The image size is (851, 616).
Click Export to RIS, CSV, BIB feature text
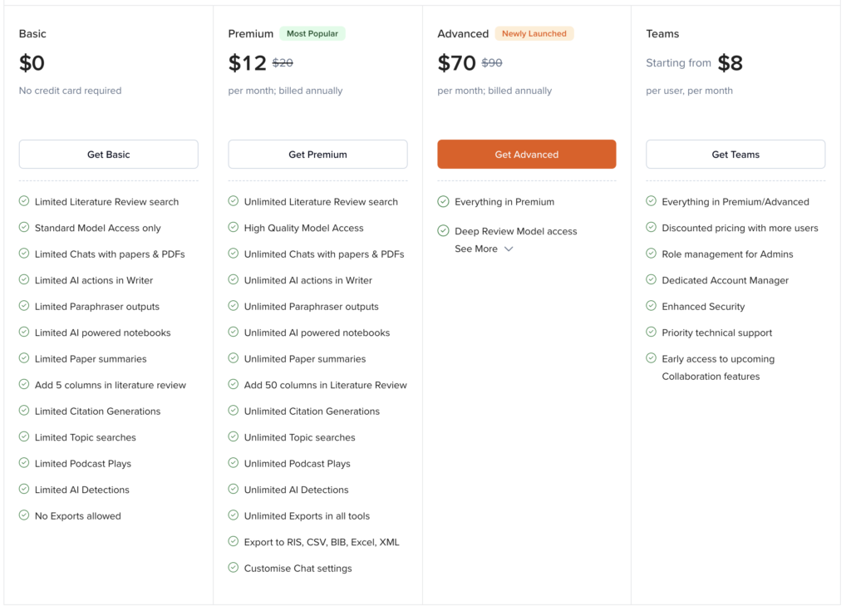pyautogui.click(x=322, y=542)
